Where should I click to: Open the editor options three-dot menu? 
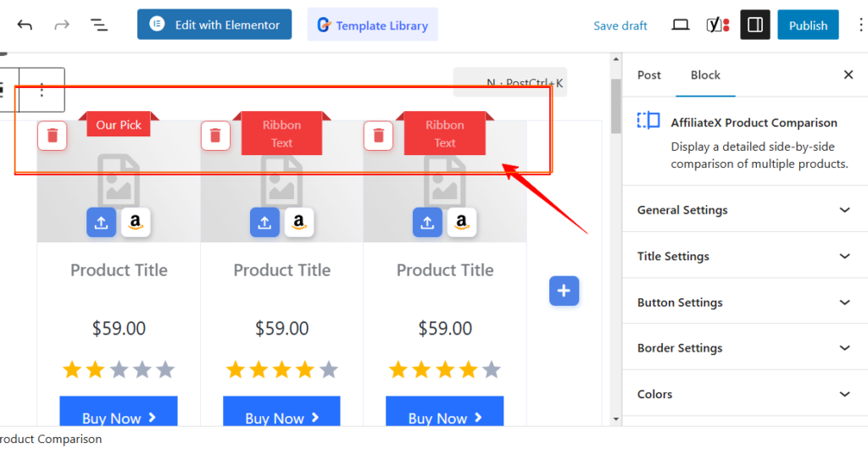pyautogui.click(x=860, y=25)
